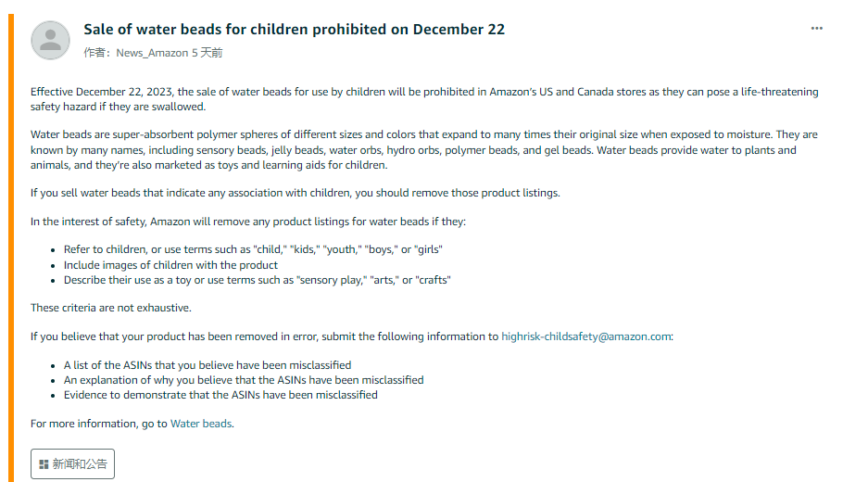Click the orange vertical bar beside the post
The width and height of the screenshot is (868, 482).
(11, 248)
